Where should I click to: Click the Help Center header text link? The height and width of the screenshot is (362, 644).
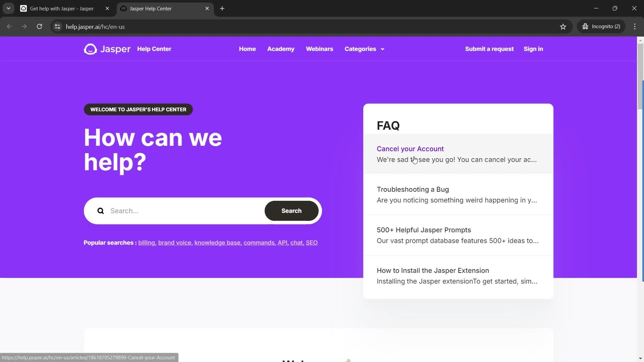154,49
